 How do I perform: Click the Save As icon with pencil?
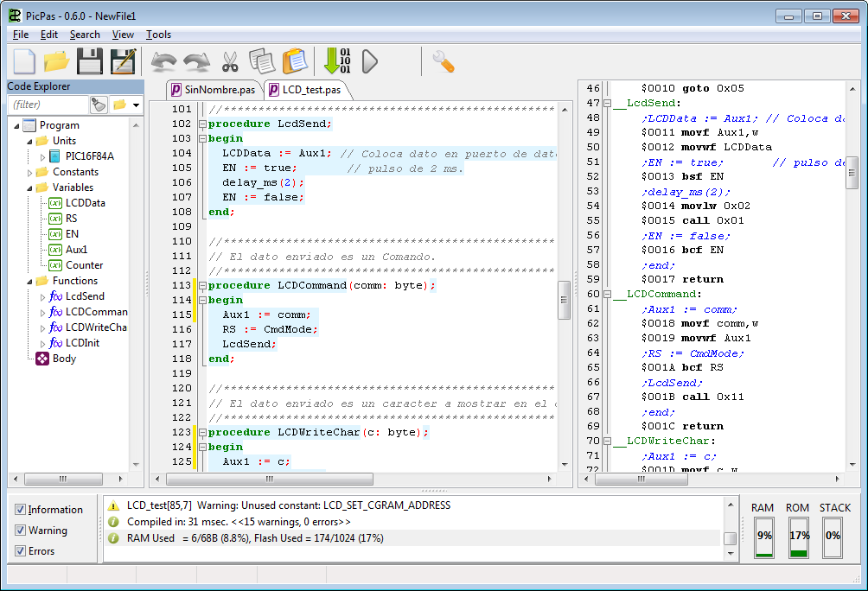(123, 61)
